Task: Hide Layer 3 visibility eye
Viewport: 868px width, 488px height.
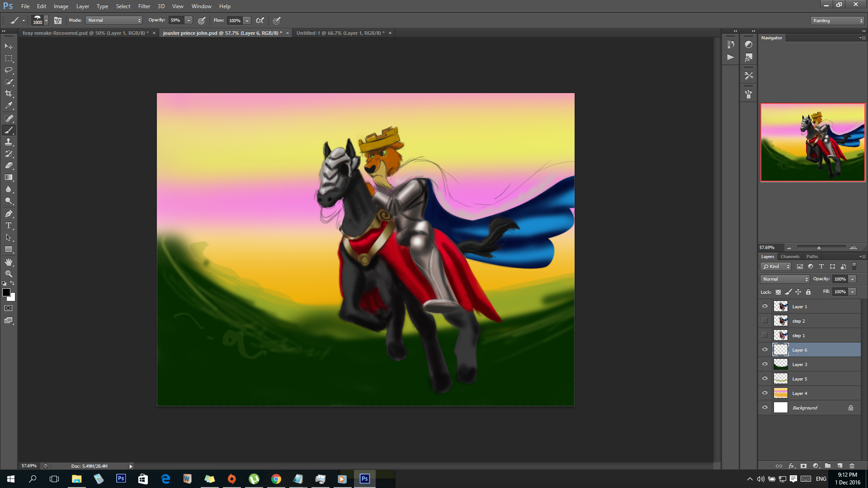Action: click(765, 364)
